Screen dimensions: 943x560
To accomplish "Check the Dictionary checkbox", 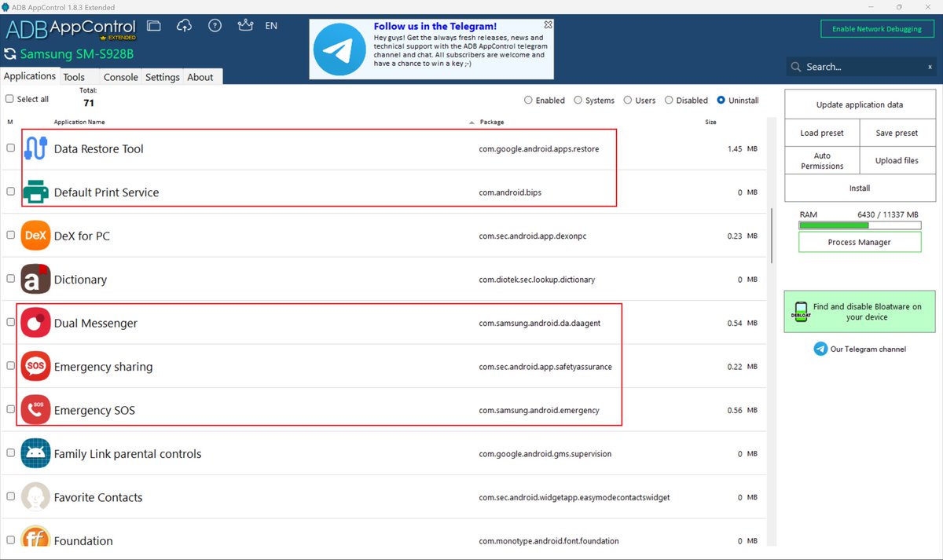I will coord(10,278).
